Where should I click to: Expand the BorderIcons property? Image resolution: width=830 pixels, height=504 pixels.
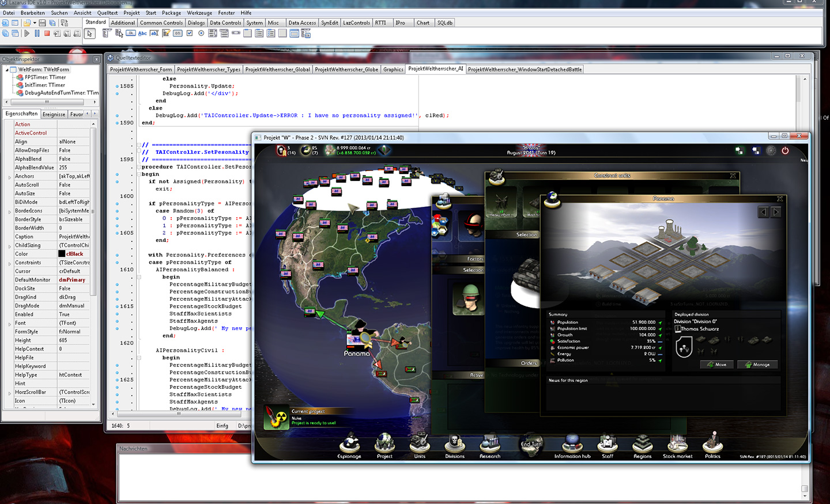point(9,211)
